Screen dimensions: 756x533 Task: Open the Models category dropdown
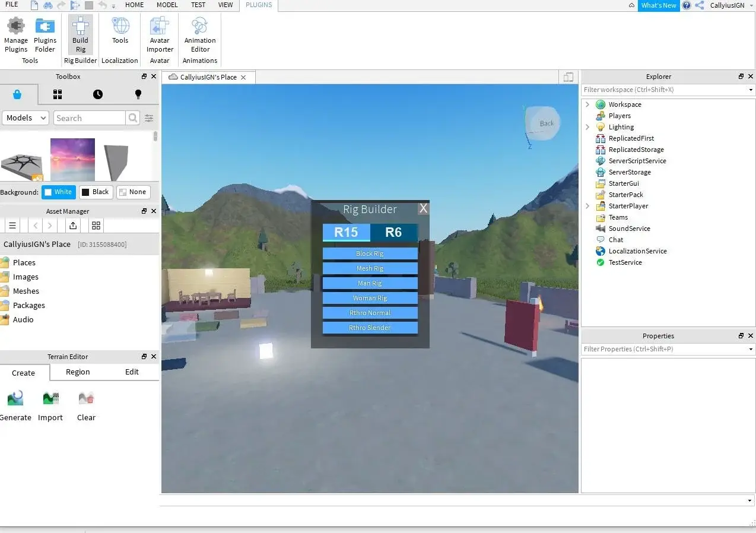point(26,118)
